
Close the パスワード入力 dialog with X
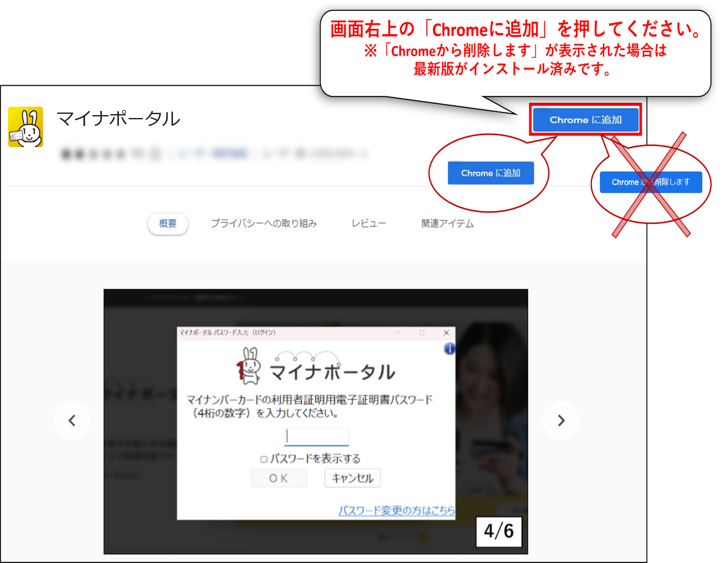[x=446, y=333]
